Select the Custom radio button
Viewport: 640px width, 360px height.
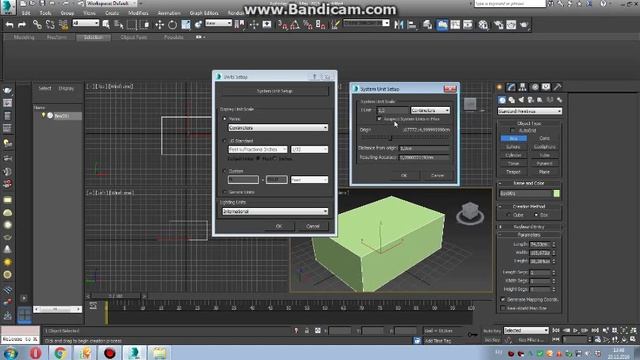tap(224, 171)
